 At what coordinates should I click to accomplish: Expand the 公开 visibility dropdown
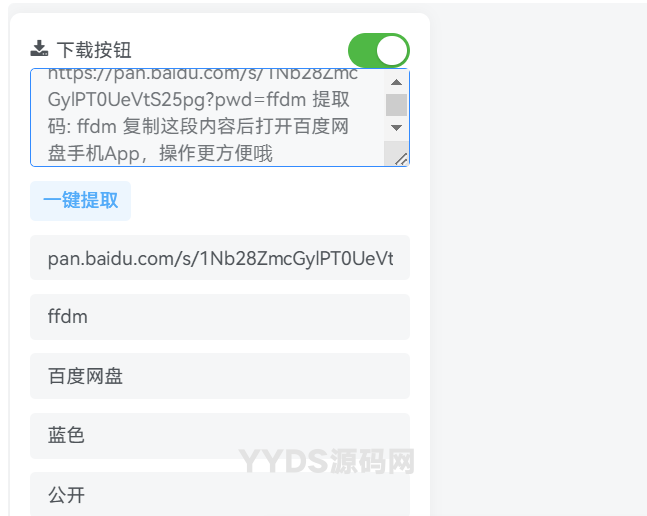click(x=220, y=494)
